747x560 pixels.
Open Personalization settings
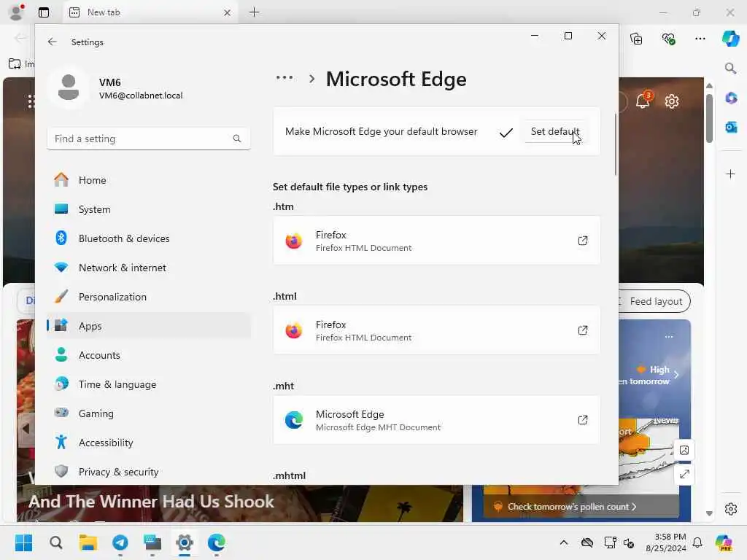point(149,297)
